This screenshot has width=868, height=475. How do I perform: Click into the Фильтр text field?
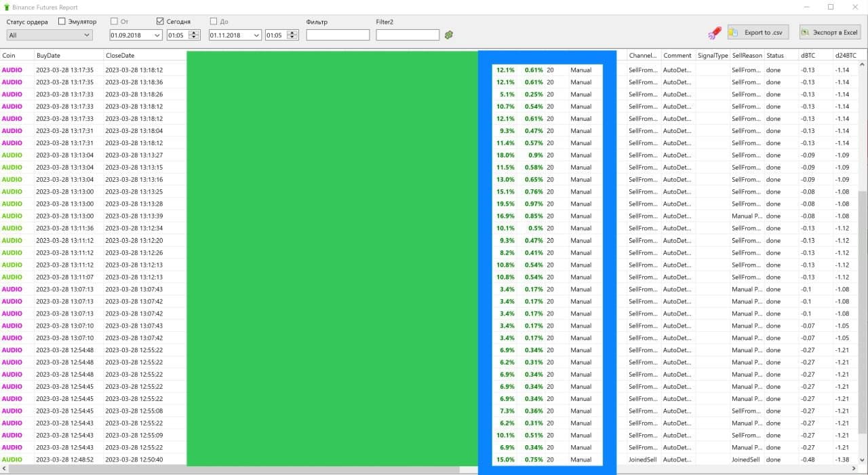pyautogui.click(x=338, y=35)
